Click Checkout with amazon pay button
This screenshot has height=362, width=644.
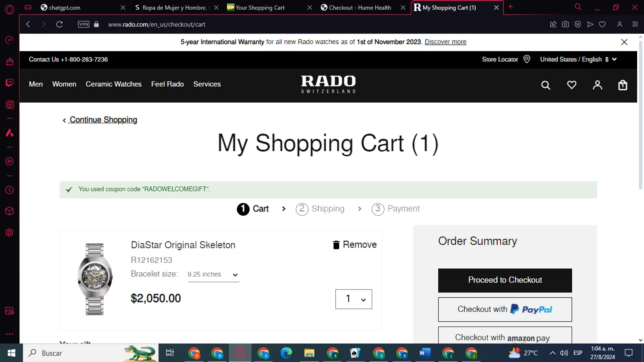[505, 335]
